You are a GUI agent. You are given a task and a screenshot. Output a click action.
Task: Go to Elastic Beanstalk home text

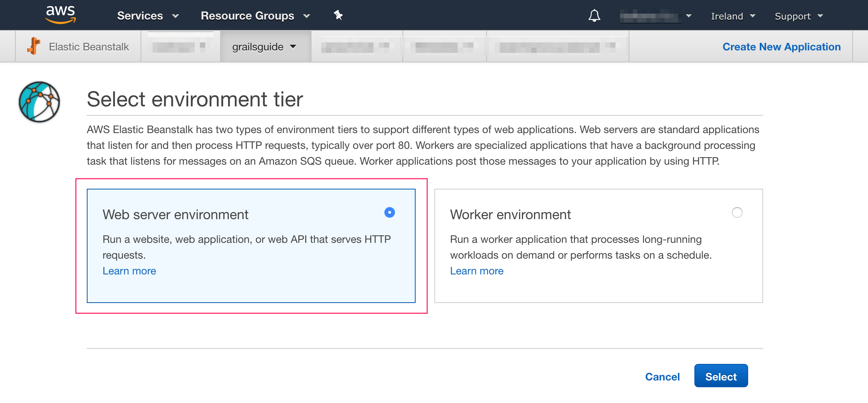pos(89,47)
